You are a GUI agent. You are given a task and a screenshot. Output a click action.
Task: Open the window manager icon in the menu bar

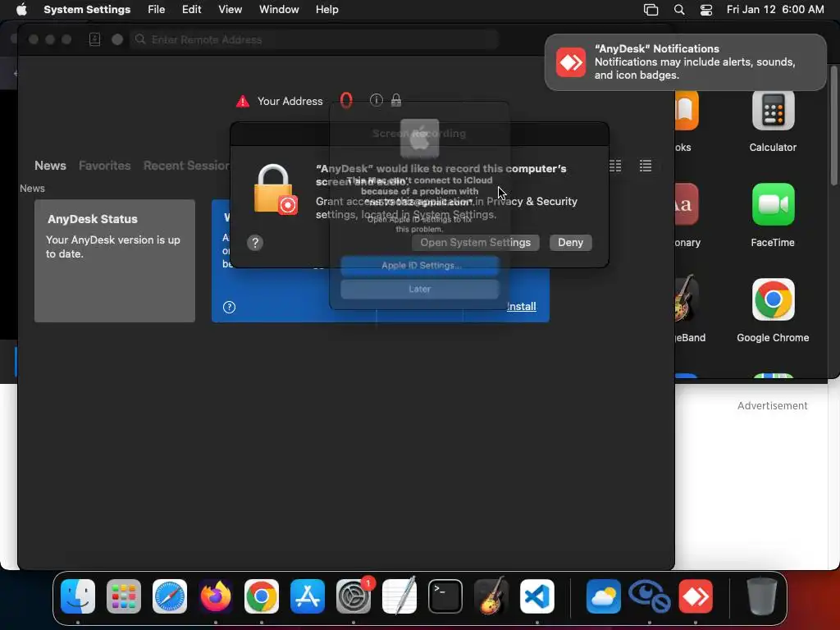(x=651, y=10)
